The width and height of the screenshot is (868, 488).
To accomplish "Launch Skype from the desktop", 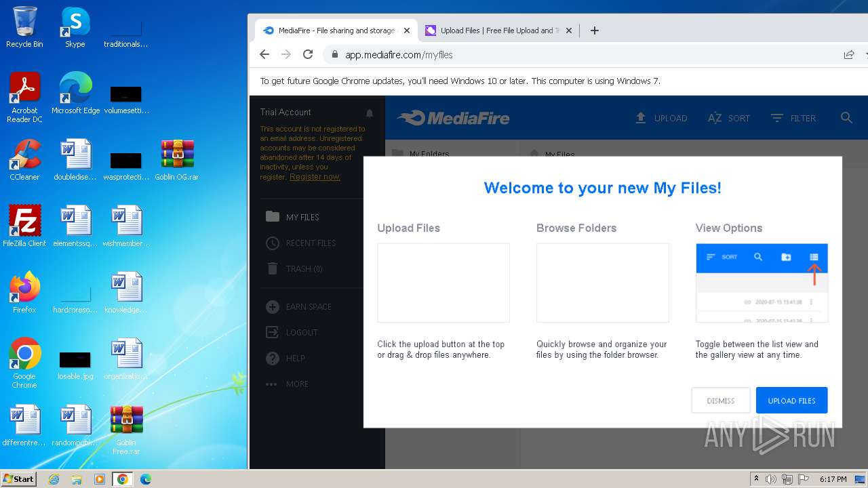I will click(75, 27).
